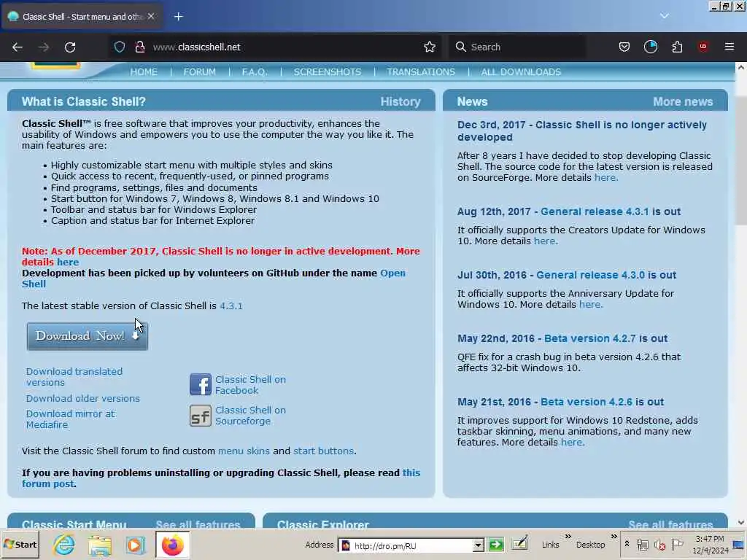This screenshot has height=560, width=747.
Task: Open the menu skins link
Action: click(244, 451)
